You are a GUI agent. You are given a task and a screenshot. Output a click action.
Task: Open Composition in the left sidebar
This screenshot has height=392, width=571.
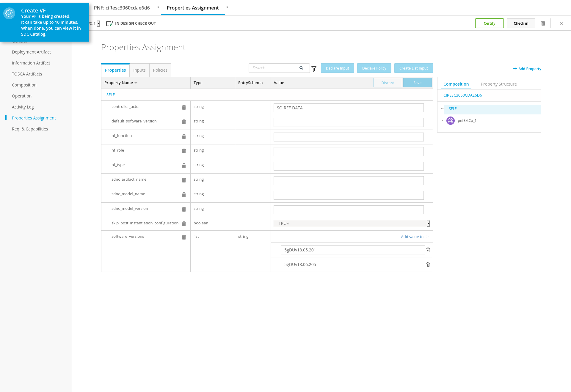[24, 85]
